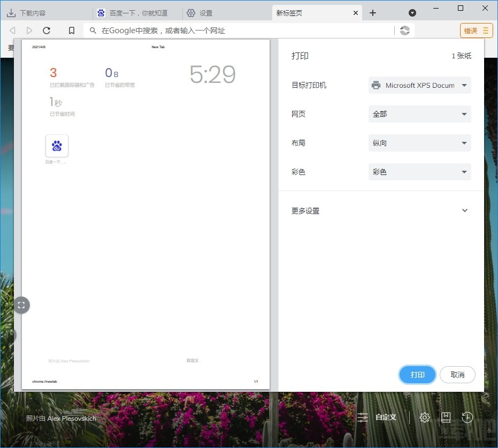
Task: Click the Google search address bar
Action: [x=214, y=31]
